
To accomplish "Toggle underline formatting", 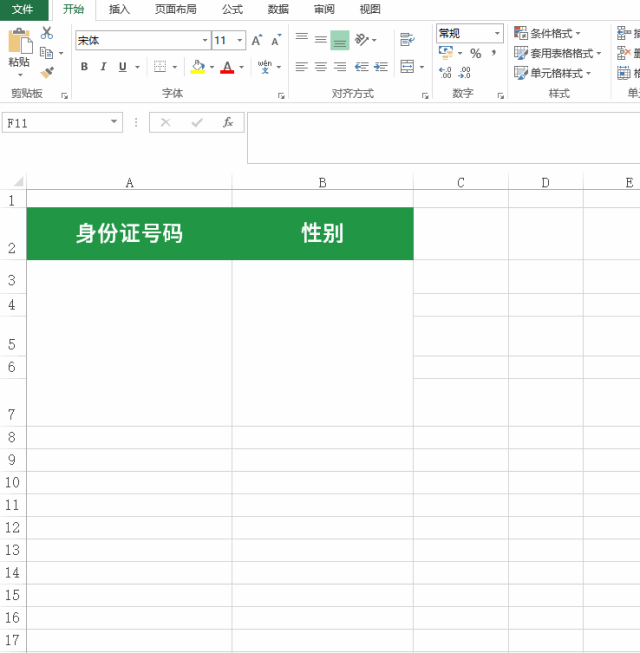I will coord(122,67).
